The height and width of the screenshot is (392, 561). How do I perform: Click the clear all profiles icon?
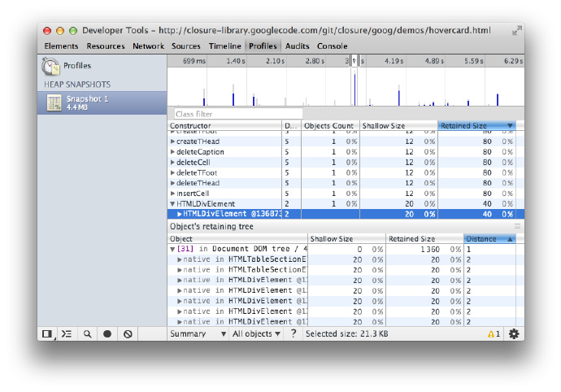[128, 333]
